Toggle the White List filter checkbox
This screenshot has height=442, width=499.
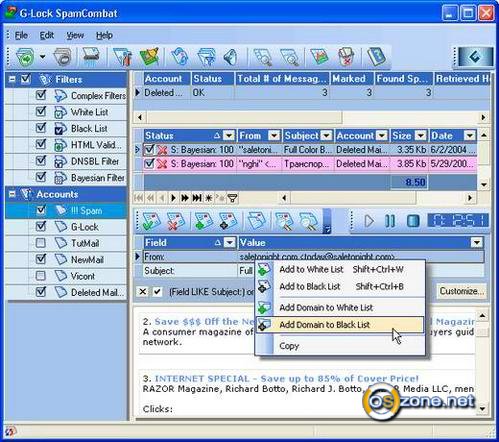(x=41, y=111)
